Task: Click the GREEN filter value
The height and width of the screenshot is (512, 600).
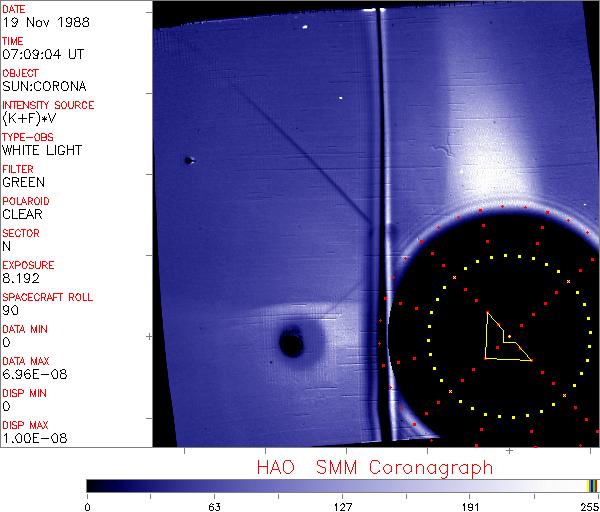Action: (x=23, y=182)
